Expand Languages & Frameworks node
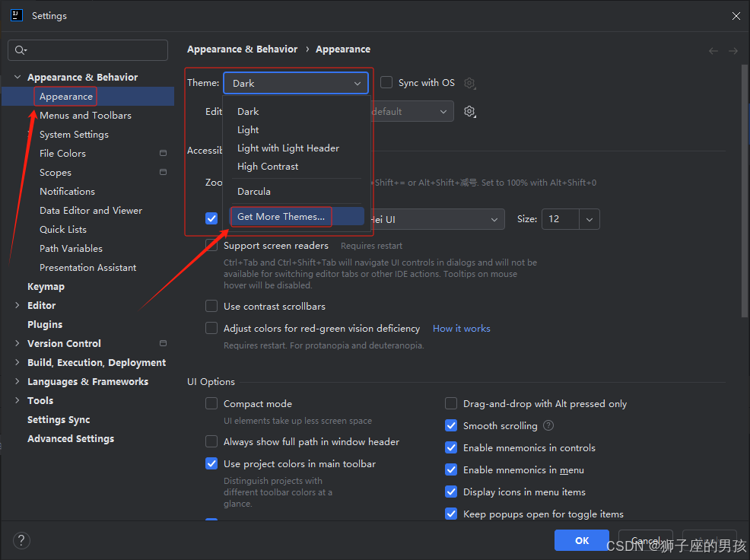The height and width of the screenshot is (560, 750). (x=17, y=381)
